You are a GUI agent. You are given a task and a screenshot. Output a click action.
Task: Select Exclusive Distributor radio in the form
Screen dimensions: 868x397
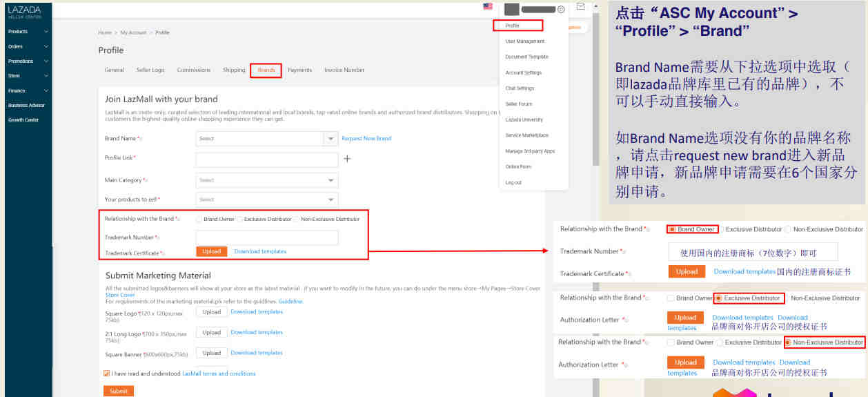(239, 219)
